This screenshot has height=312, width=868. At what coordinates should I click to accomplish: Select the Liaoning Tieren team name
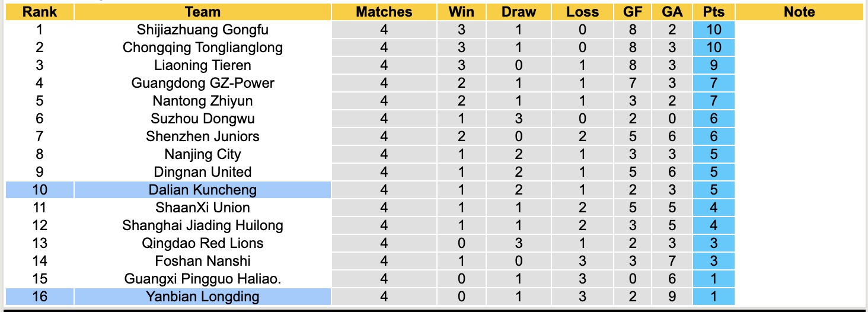click(203, 65)
